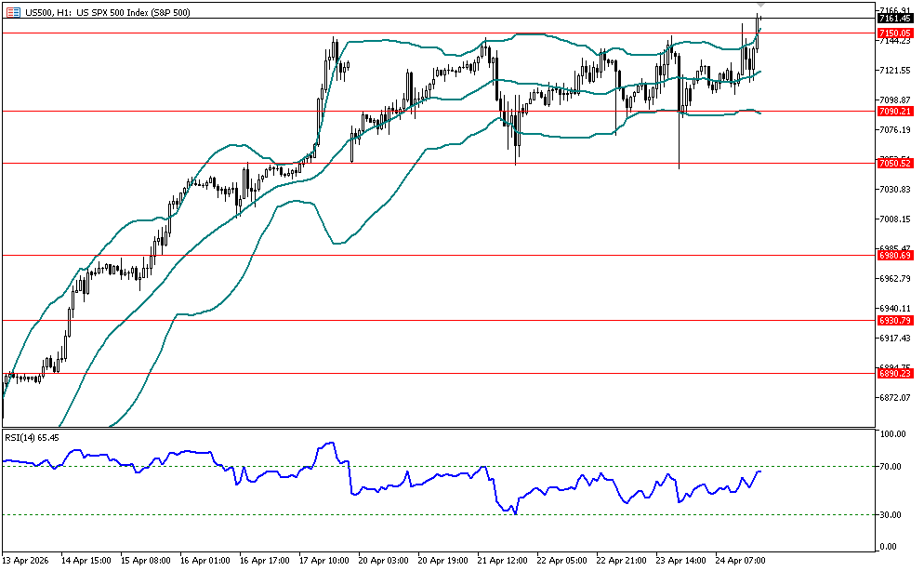This screenshot has width=924, height=571.
Task: Select the red 6980.69 level label
Action: tap(893, 254)
